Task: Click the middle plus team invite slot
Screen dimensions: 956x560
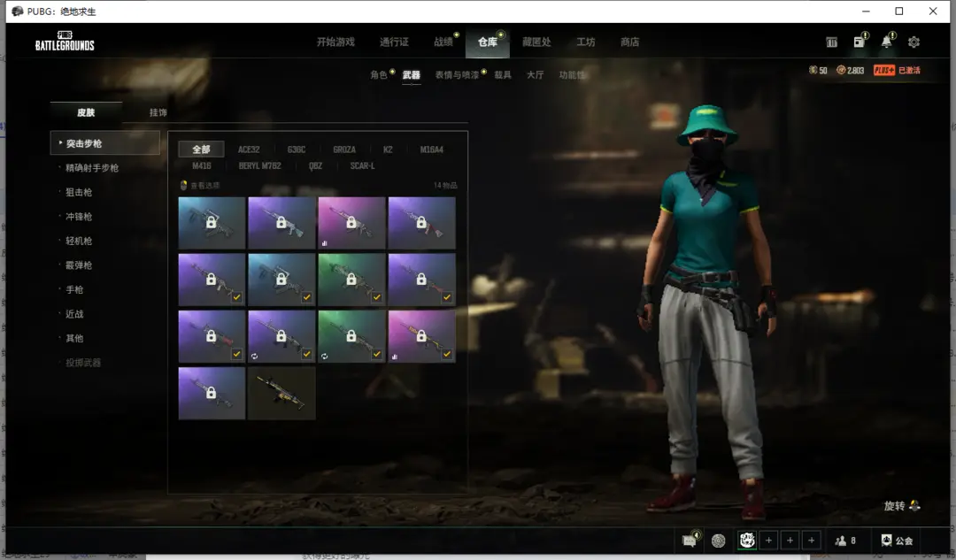Action: pyautogui.click(x=790, y=541)
